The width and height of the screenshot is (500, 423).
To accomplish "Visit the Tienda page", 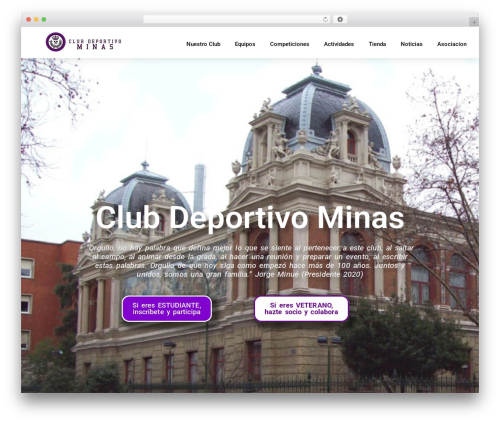I will pos(377,44).
